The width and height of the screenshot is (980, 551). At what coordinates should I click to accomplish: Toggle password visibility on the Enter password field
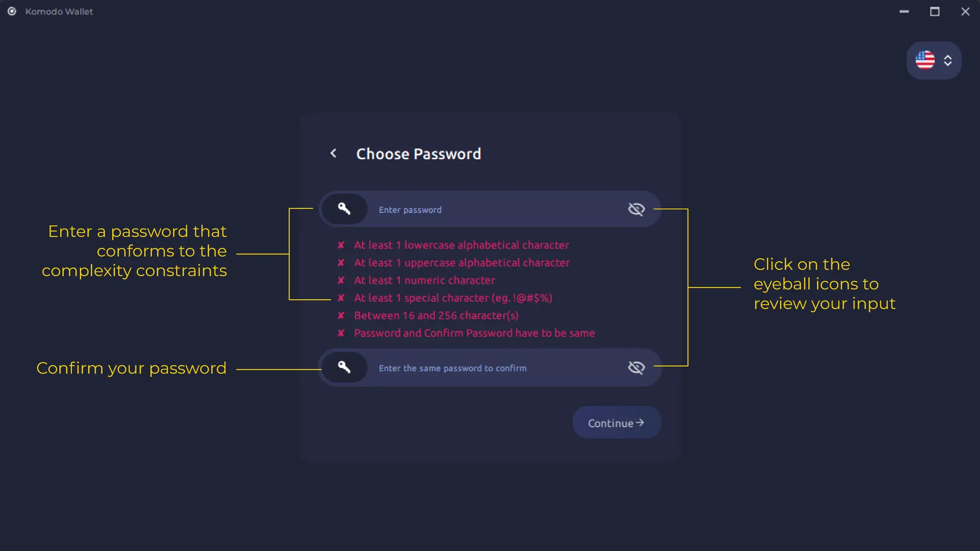click(x=636, y=209)
